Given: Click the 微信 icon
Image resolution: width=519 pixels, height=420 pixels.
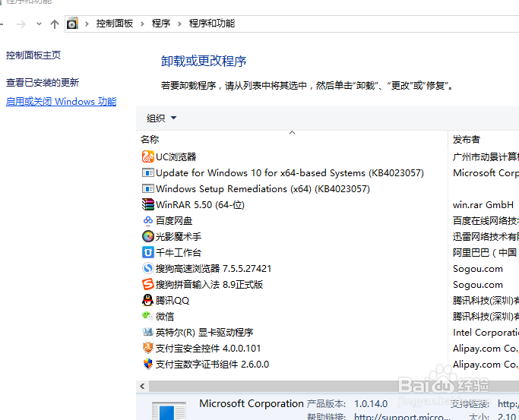Looking at the screenshot, I should click(x=147, y=316).
